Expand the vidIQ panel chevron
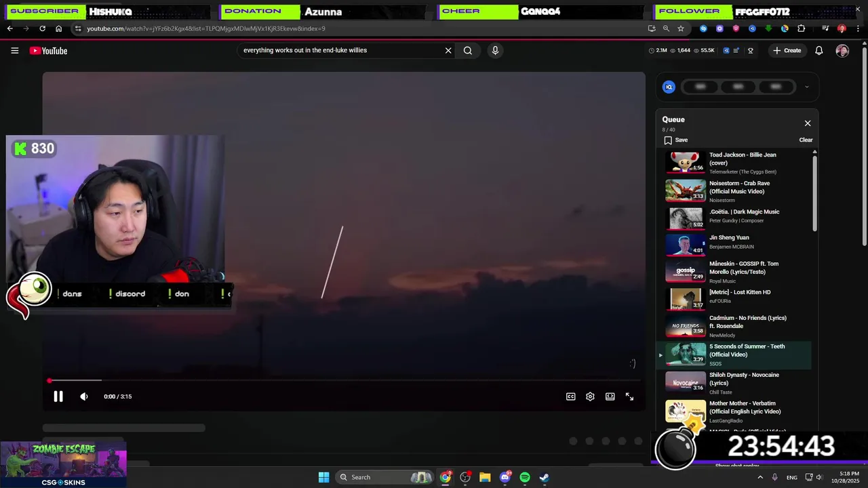The height and width of the screenshot is (488, 868). (x=806, y=87)
